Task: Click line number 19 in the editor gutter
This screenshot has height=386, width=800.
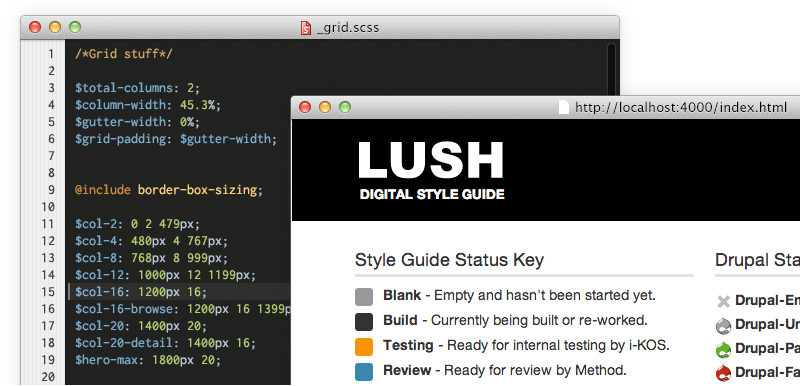Action: pos(48,360)
